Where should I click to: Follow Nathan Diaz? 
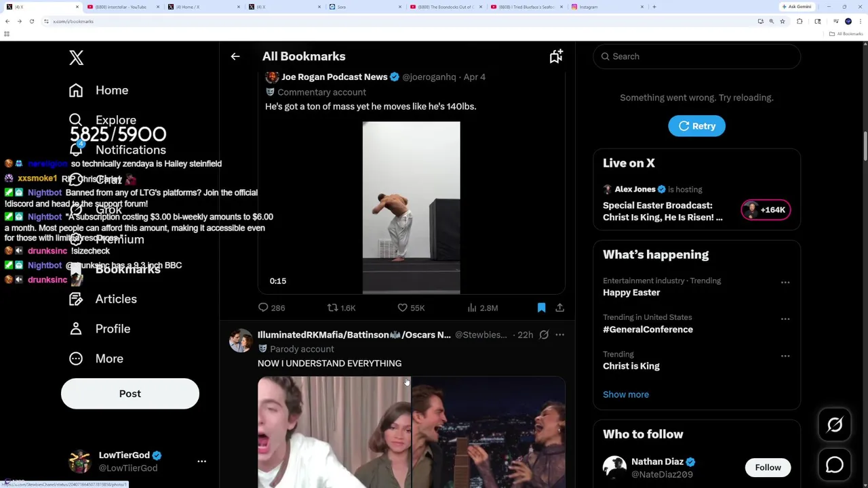[x=768, y=468]
